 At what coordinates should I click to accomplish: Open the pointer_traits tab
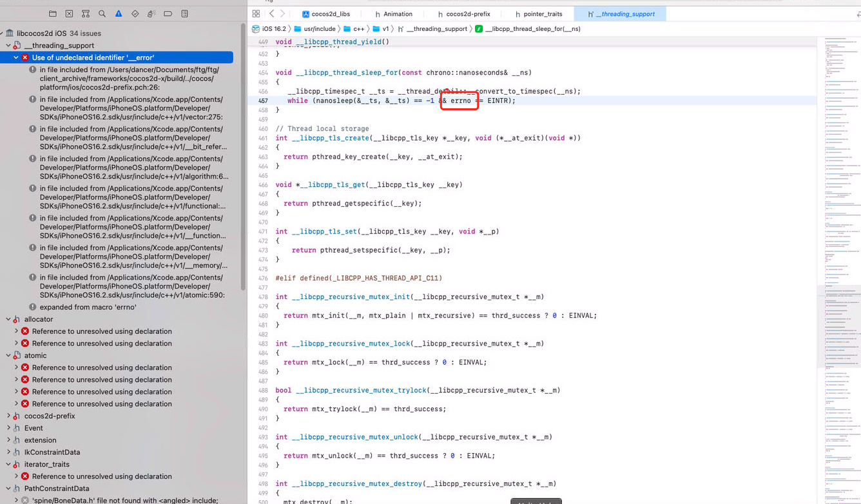[539, 14]
